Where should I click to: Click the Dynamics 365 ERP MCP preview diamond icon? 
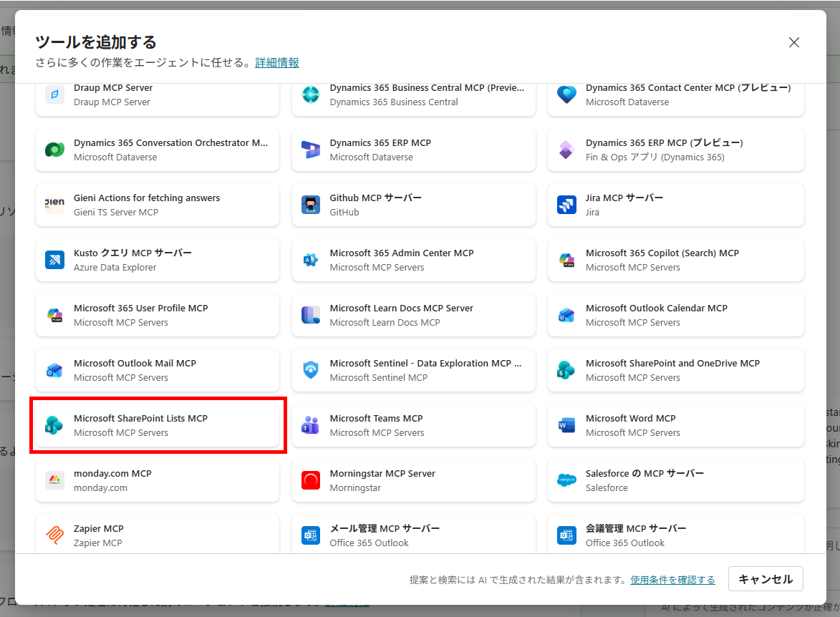point(566,150)
